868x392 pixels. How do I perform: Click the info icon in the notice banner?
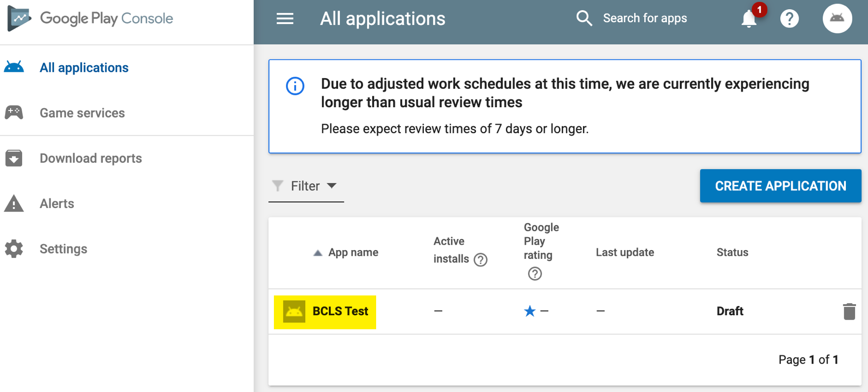295,86
